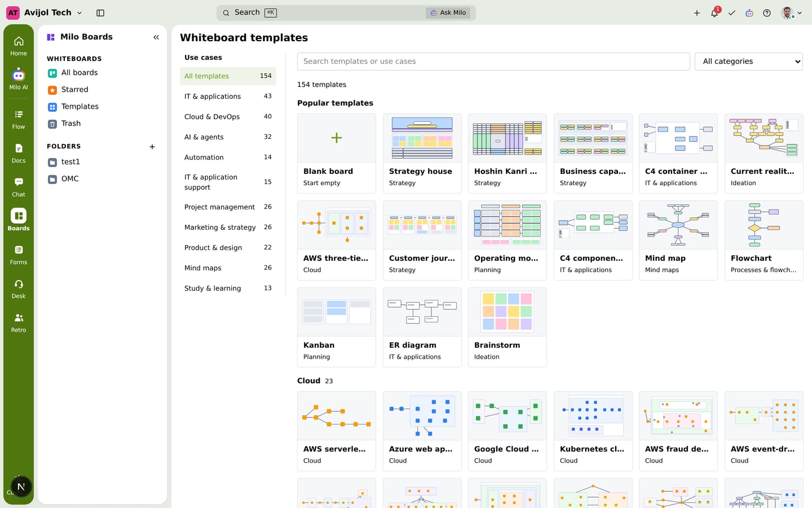Screen dimensions: 812x508
Task: Open the help question mark icon
Action: (767, 12)
